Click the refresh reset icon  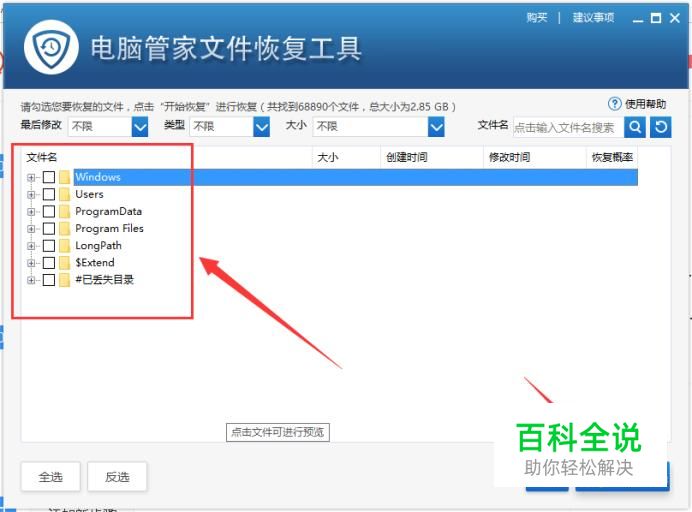click(x=661, y=127)
